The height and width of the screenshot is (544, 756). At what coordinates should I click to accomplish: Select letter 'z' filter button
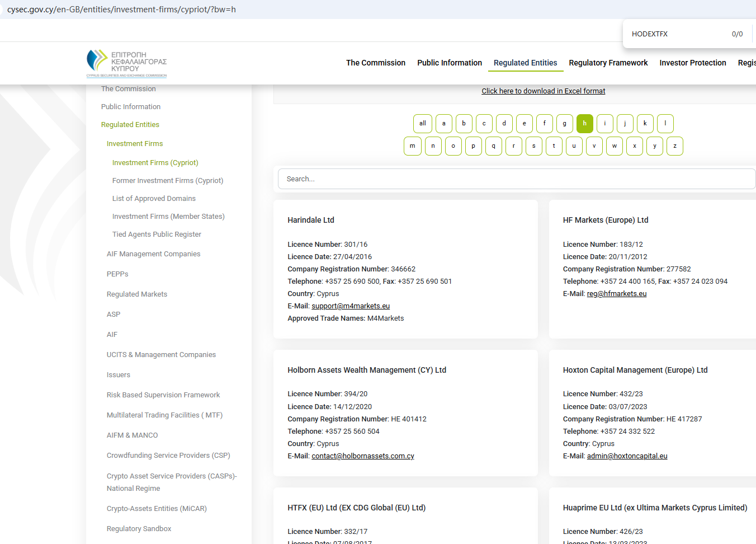pyautogui.click(x=675, y=146)
